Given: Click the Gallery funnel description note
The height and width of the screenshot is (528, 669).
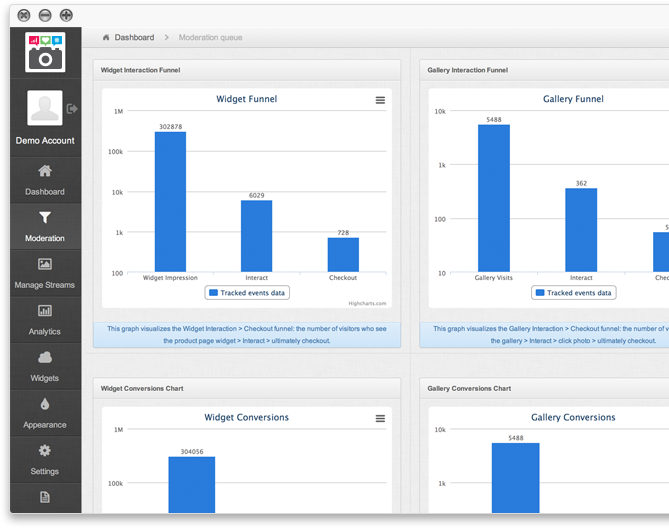Looking at the screenshot, I should click(544, 335).
